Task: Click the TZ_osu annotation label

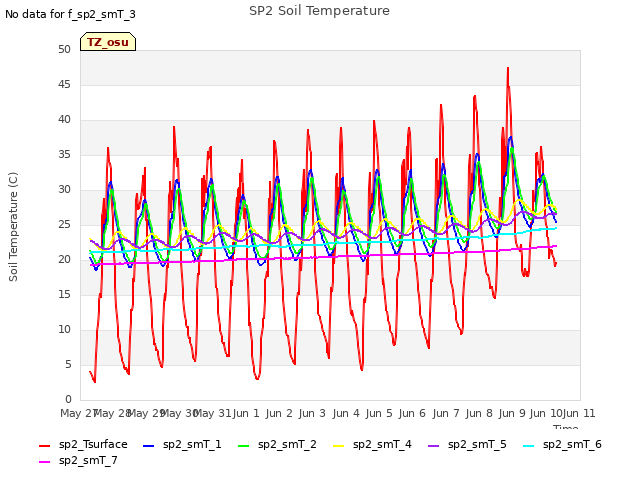Action: [108, 42]
